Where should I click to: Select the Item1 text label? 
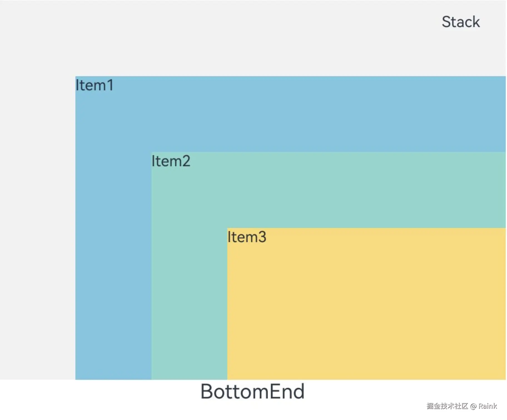pyautogui.click(x=95, y=85)
